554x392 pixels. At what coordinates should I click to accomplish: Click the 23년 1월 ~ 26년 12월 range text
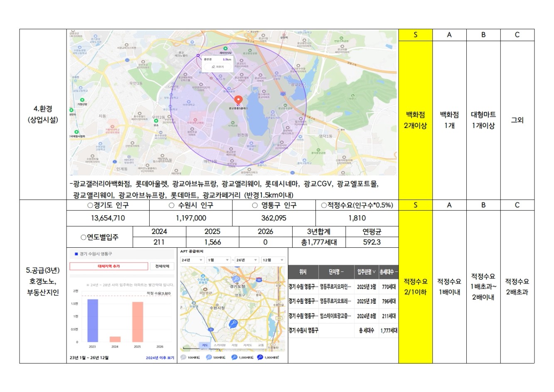pos(89,358)
